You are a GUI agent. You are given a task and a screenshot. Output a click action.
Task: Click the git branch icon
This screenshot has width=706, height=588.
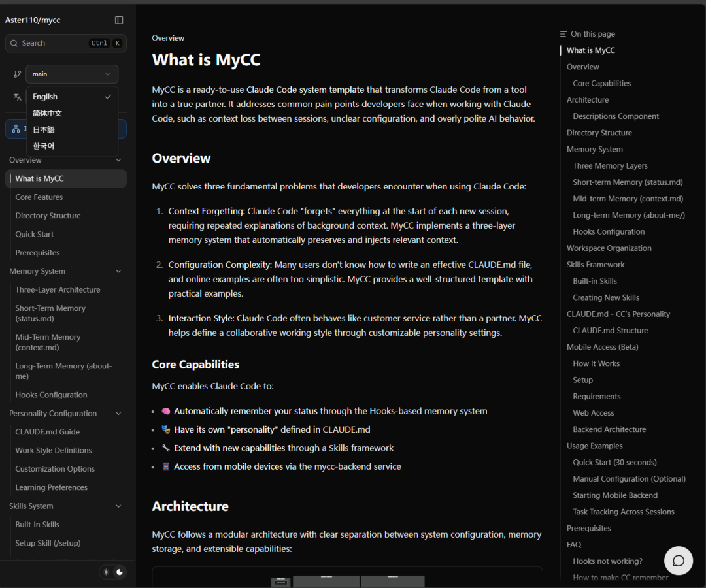coord(18,74)
